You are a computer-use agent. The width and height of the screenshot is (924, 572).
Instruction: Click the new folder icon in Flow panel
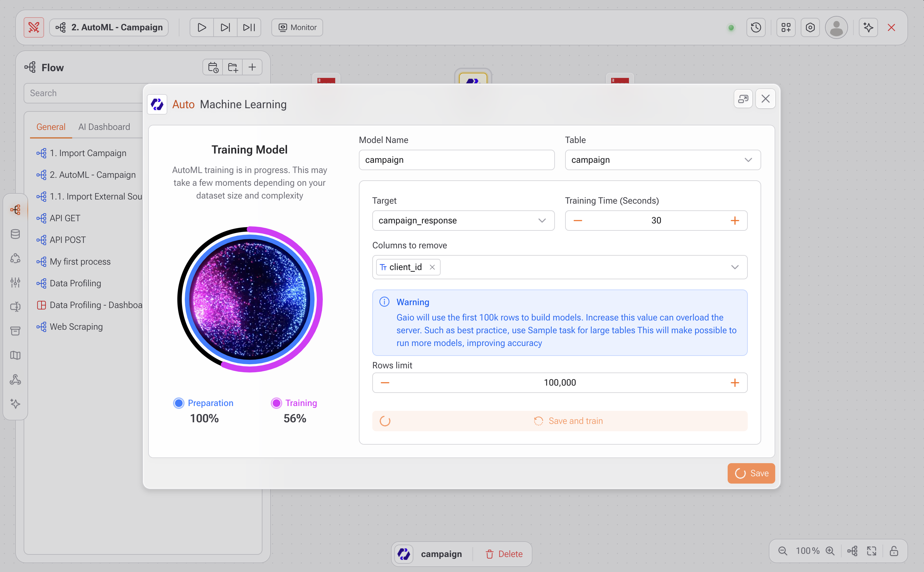point(232,67)
